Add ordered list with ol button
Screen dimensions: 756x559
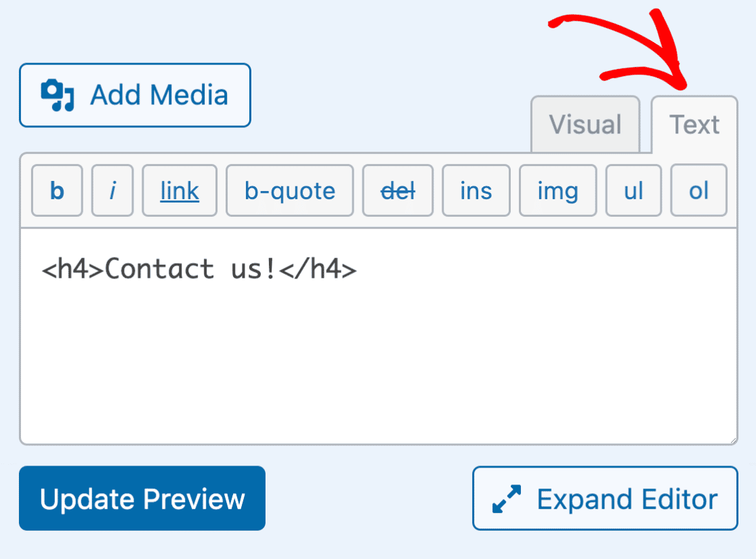pyautogui.click(x=698, y=191)
